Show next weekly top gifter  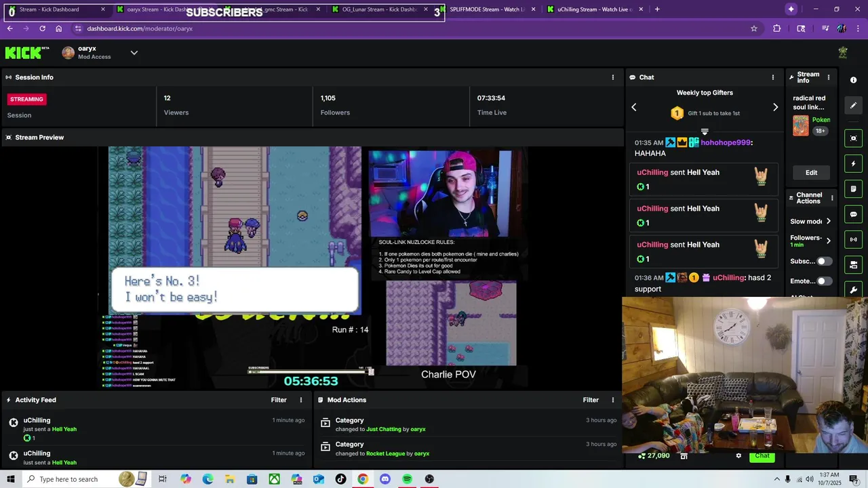(775, 107)
